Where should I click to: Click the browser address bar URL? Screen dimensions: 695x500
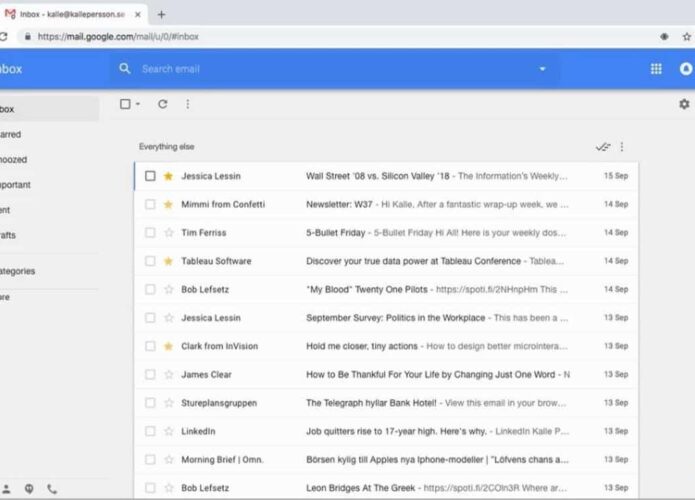pos(118,37)
